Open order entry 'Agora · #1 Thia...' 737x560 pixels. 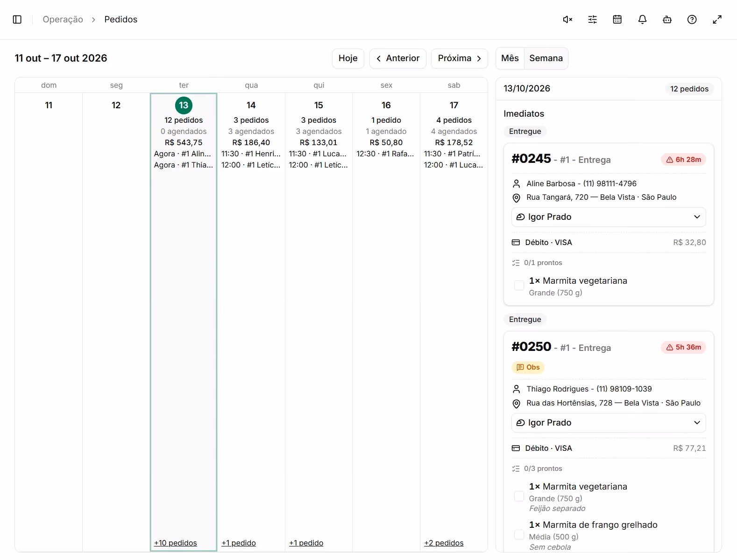pos(184,165)
